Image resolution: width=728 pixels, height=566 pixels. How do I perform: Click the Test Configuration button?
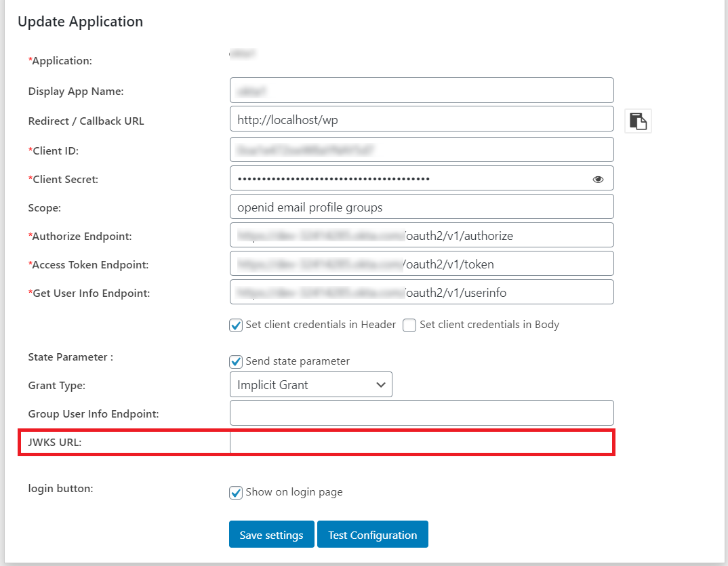372,534
